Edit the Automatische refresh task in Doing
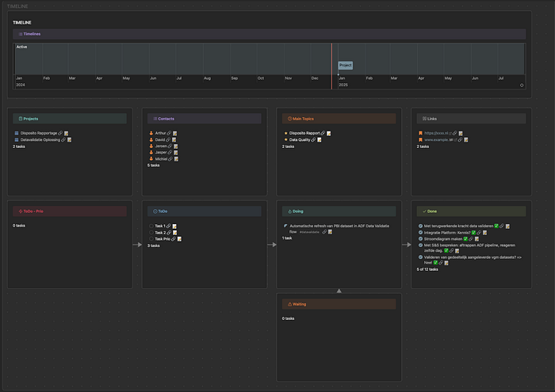This screenshot has width=555, height=392. tap(331, 232)
